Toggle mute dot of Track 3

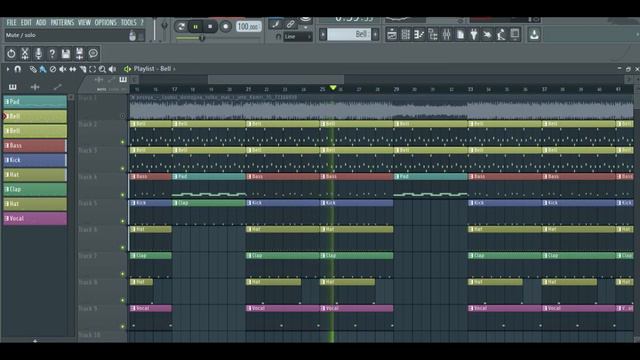[122, 168]
